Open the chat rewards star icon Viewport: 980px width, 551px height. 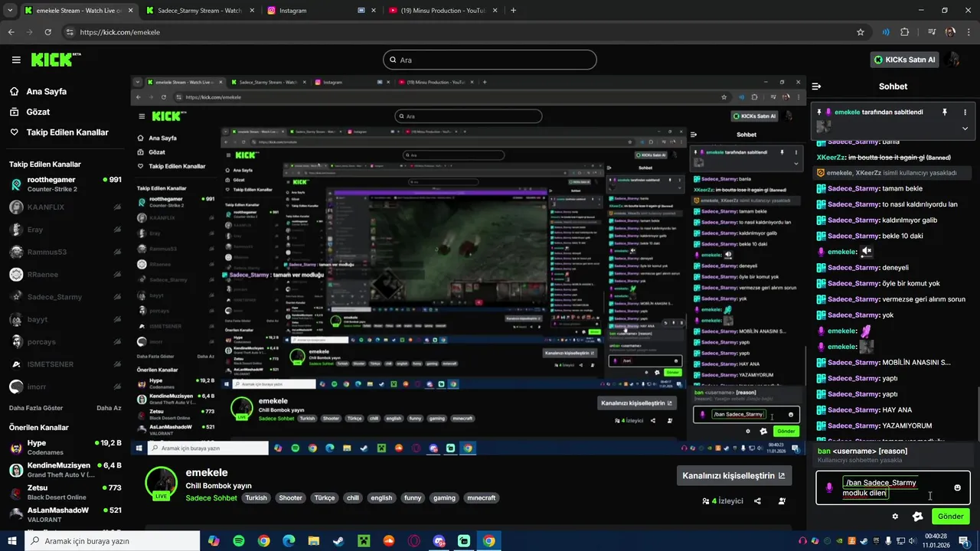click(917, 517)
